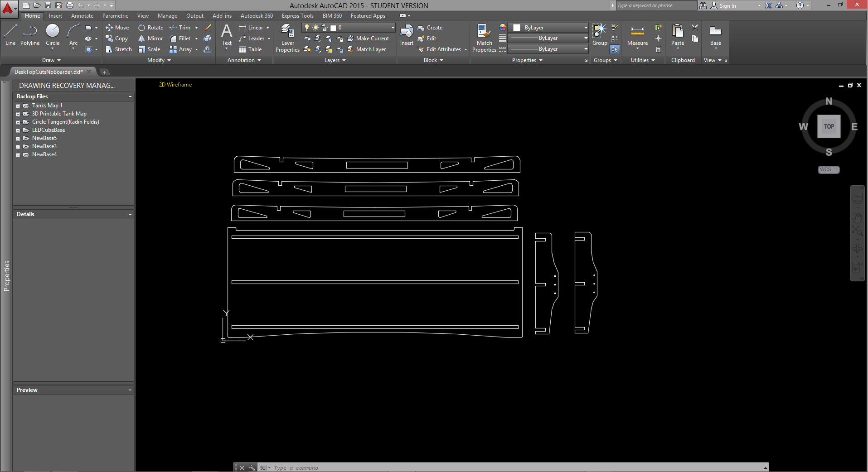868x472 pixels.
Task: Select the Polyline tool
Action: point(30,35)
